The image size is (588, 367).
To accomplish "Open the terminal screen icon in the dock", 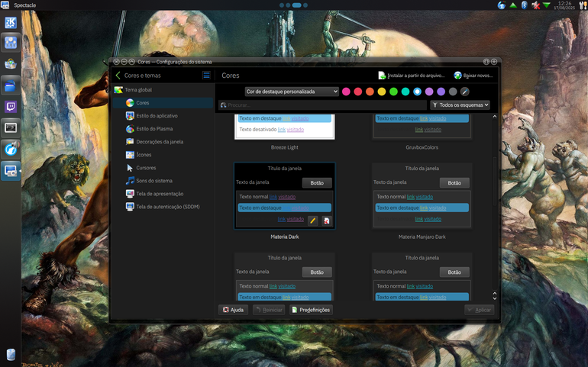I will 11,128.
